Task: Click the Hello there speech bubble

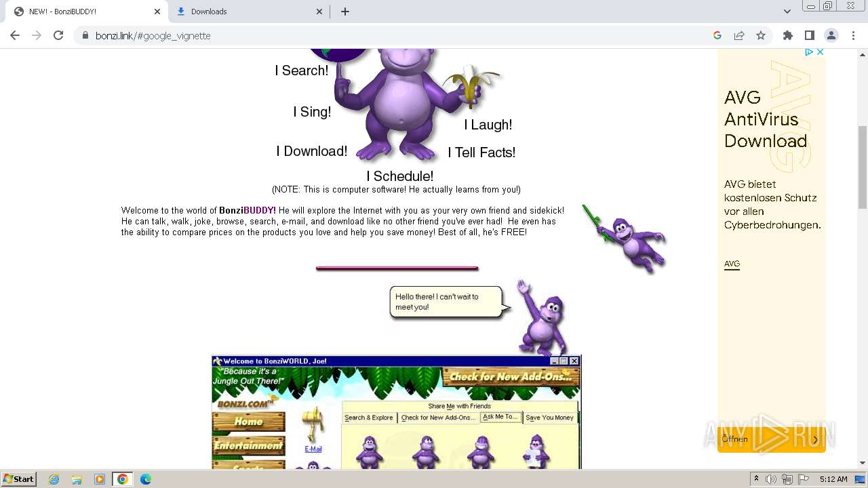Action: [x=448, y=302]
